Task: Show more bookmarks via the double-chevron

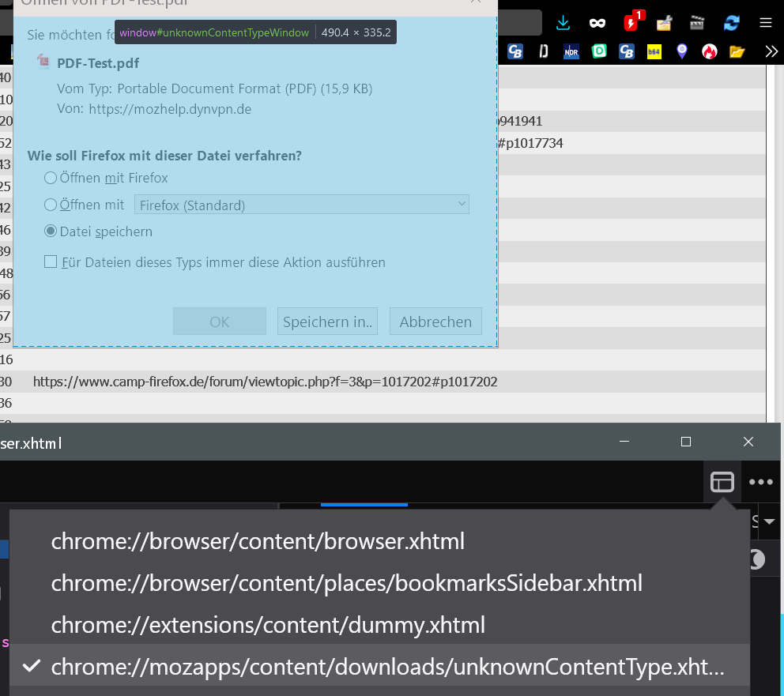Action: pos(771,52)
